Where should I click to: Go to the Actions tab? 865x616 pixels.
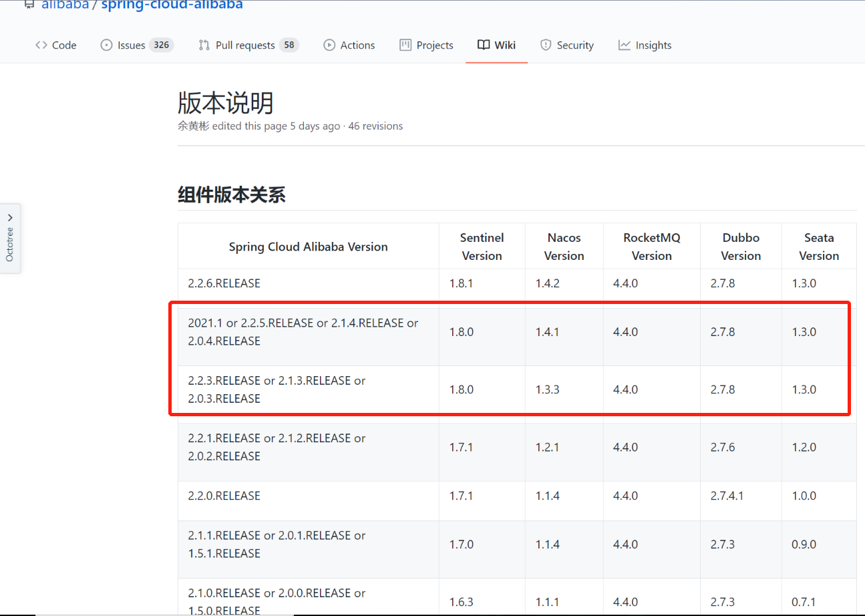(x=349, y=45)
